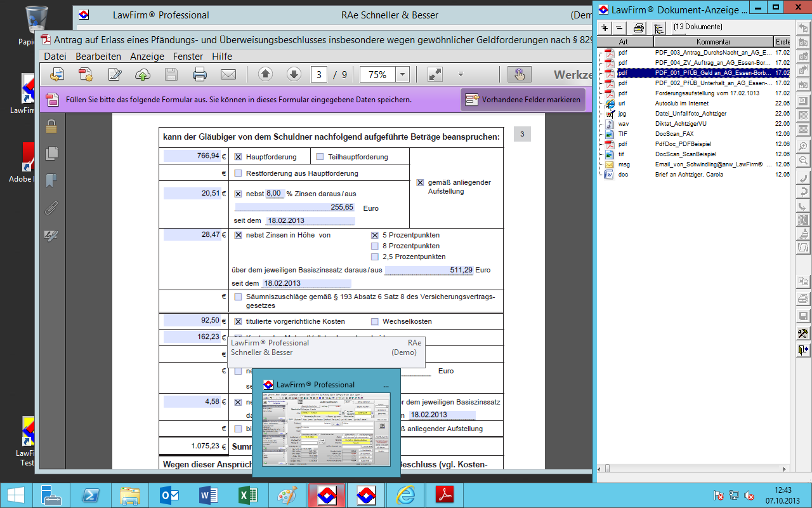Click the printer icon in Dokument-Anzeige toolbar

(639, 28)
